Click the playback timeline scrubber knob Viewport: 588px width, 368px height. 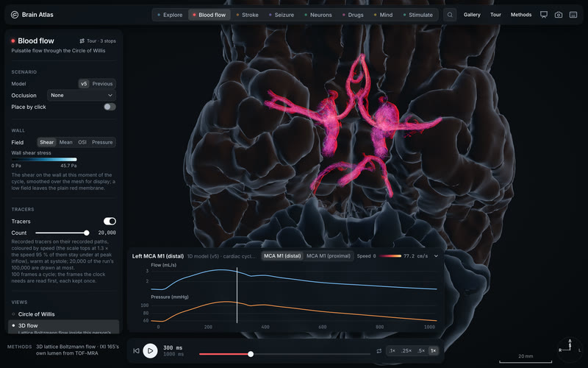coord(251,354)
